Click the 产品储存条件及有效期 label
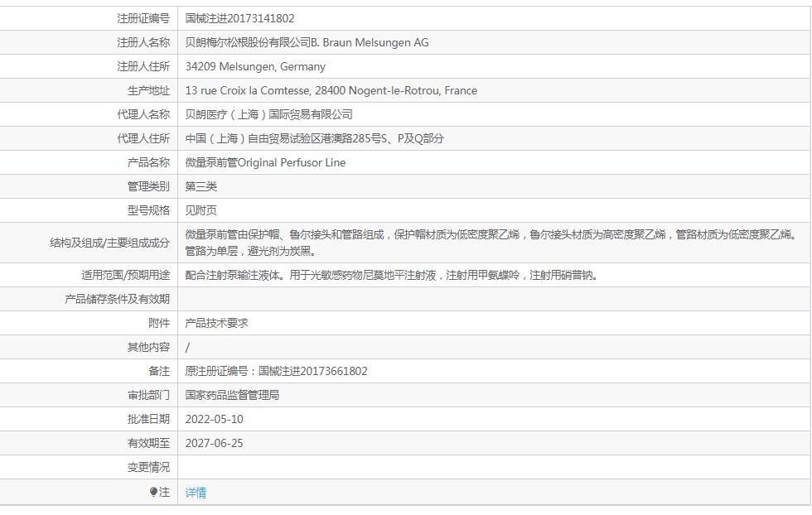 [x=117, y=299]
